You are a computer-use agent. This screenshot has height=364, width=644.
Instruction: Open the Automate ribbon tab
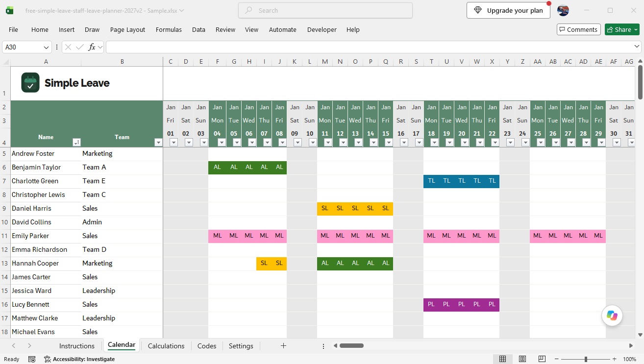click(282, 29)
